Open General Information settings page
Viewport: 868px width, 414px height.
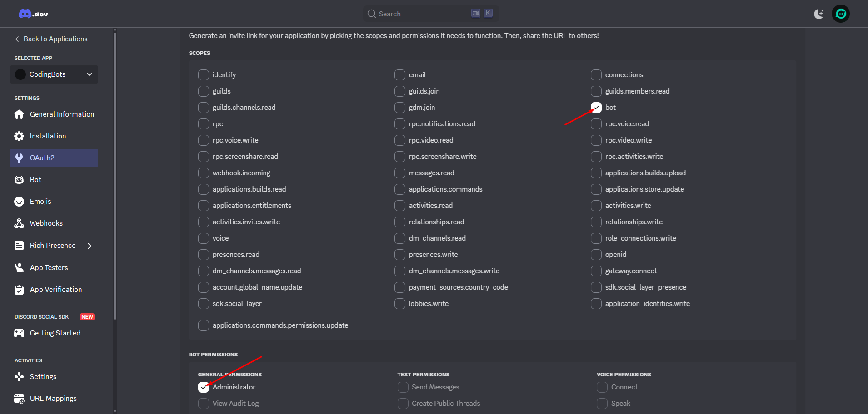[x=54, y=114]
